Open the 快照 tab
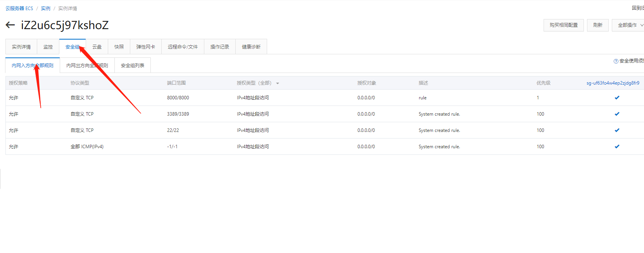The image size is (644, 253). pyautogui.click(x=119, y=47)
